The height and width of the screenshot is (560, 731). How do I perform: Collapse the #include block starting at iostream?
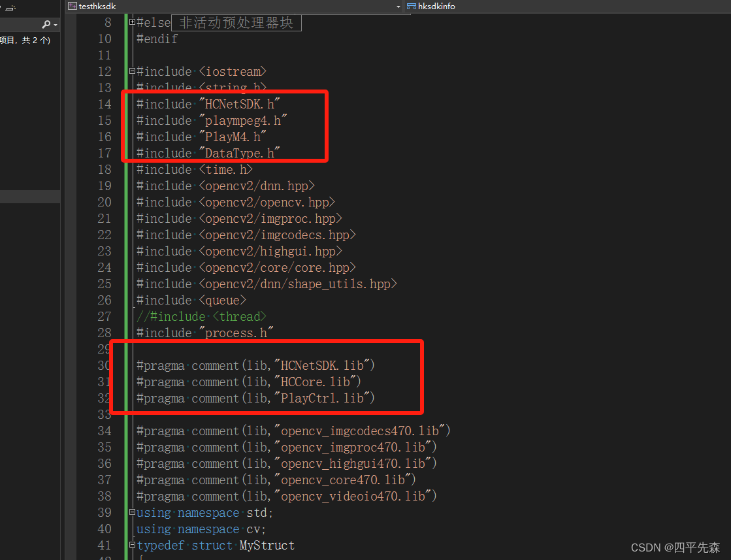(133, 71)
